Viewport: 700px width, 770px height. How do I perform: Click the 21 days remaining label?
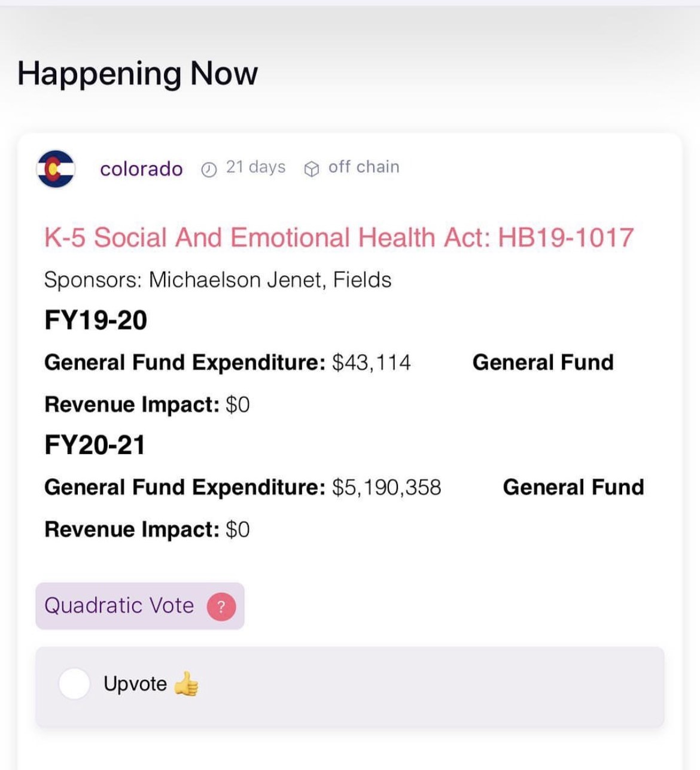[255, 167]
